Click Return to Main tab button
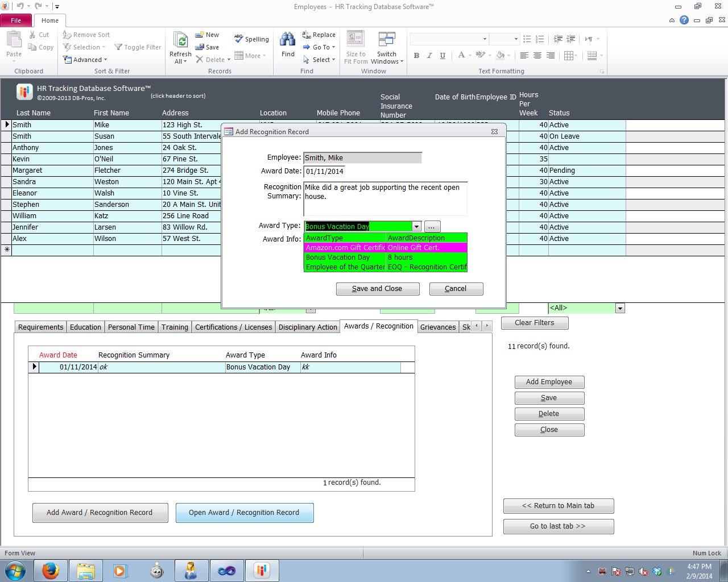 pos(559,506)
